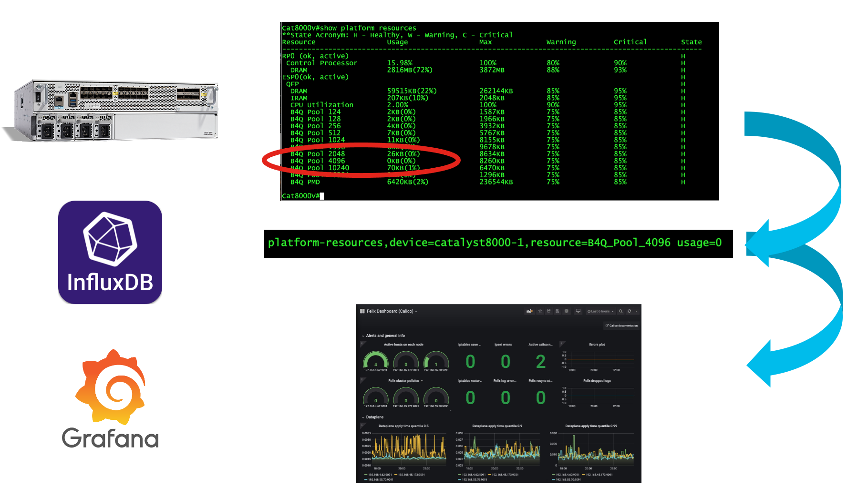Click the Felix resync stat value 0
The width and height of the screenshot is (868, 488).
click(540, 397)
